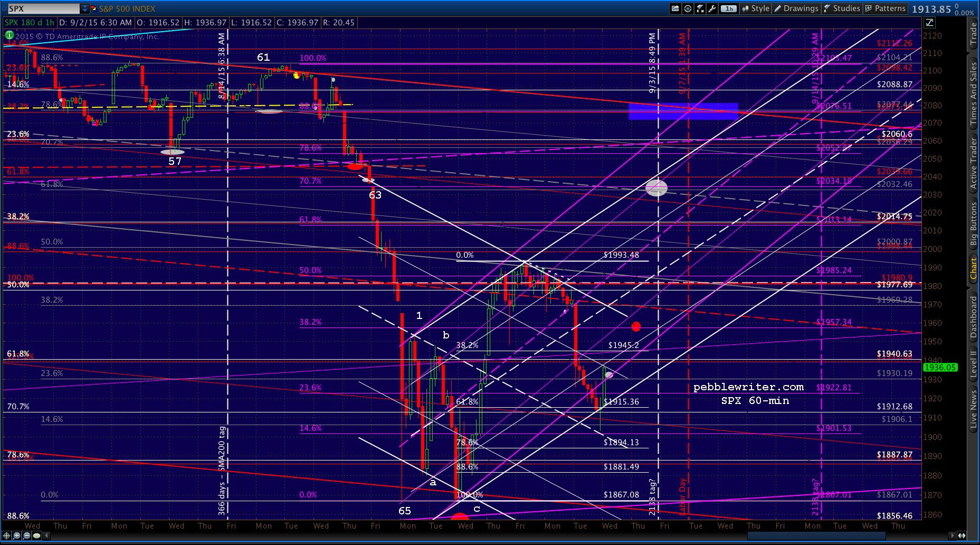Image resolution: width=980 pixels, height=545 pixels.
Task: Click the colored squares link icon
Action: point(94,8)
